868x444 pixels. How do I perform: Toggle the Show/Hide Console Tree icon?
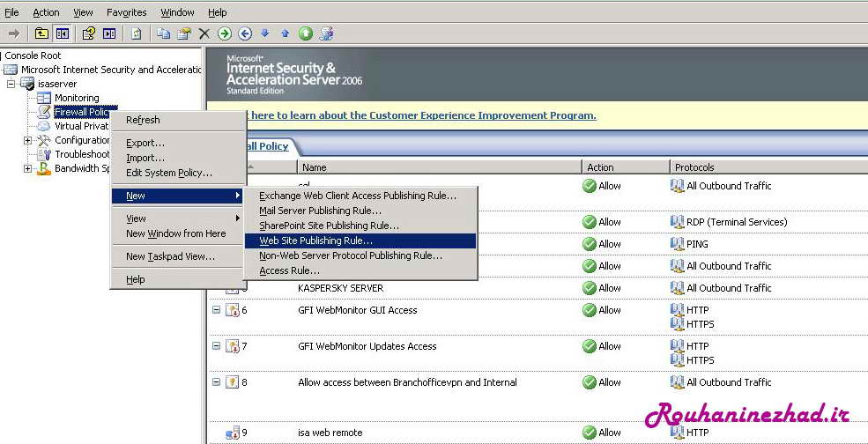[x=62, y=33]
